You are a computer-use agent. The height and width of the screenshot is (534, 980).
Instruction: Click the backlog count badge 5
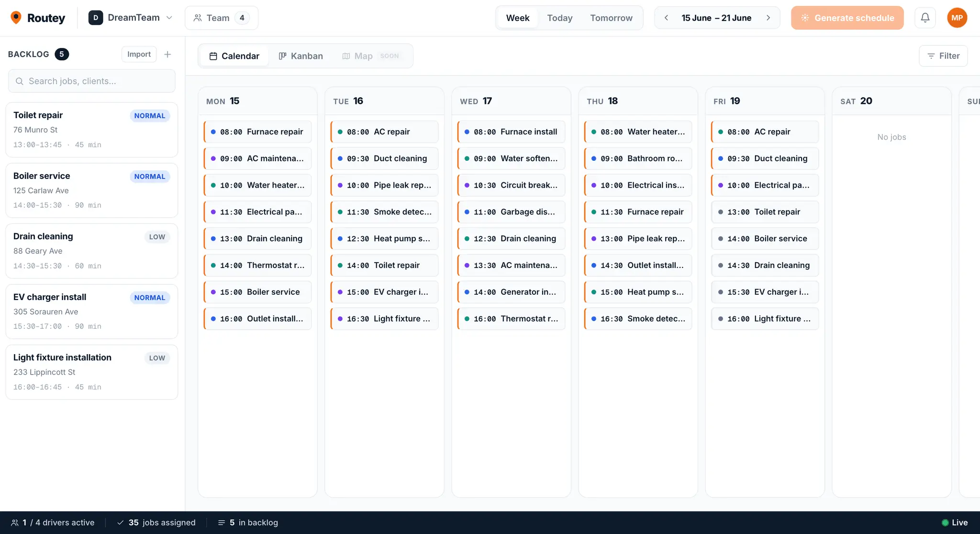62,54
